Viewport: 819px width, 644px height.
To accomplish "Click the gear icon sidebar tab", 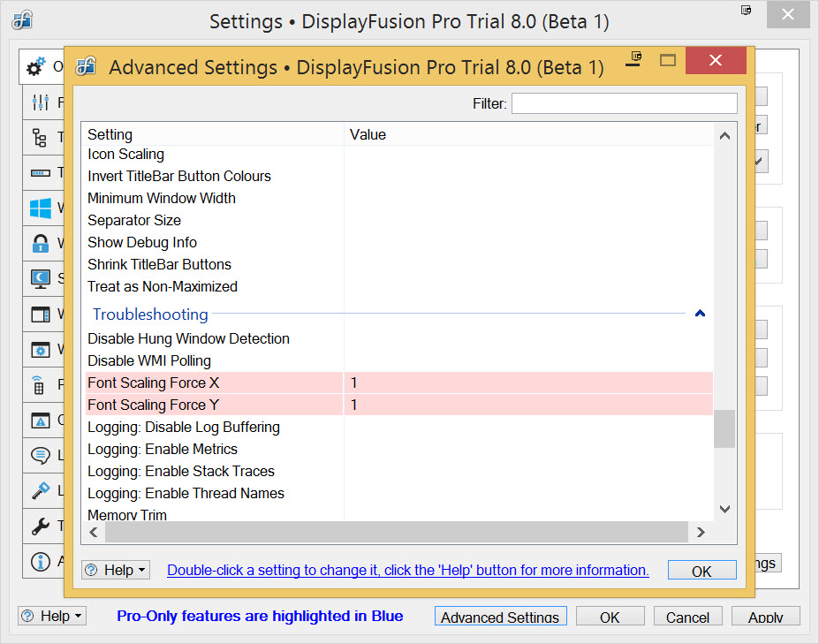I will click(x=39, y=66).
